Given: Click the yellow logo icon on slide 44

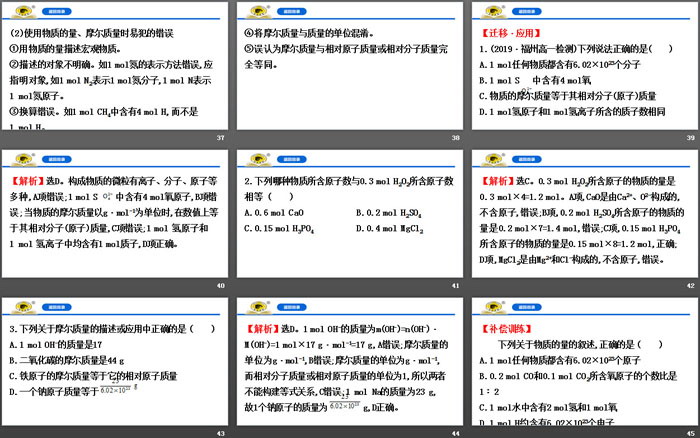Looking at the screenshot, I should (258, 307).
